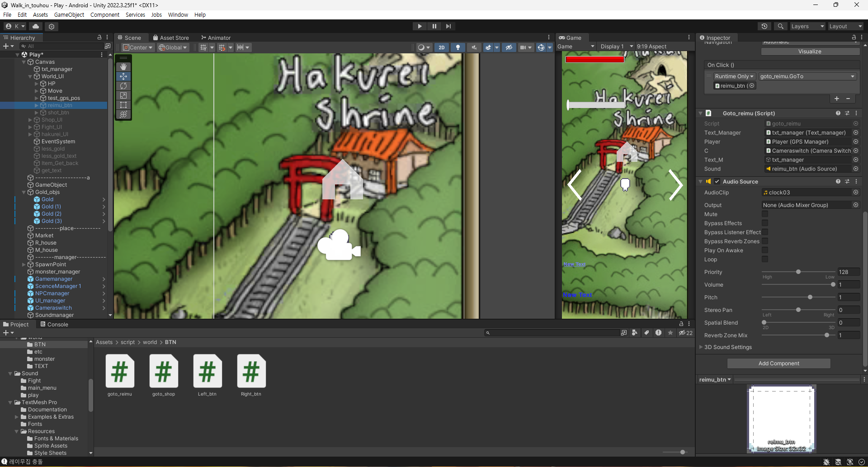Open the Window menu
This screenshot has width=868, height=467.
click(x=178, y=14)
